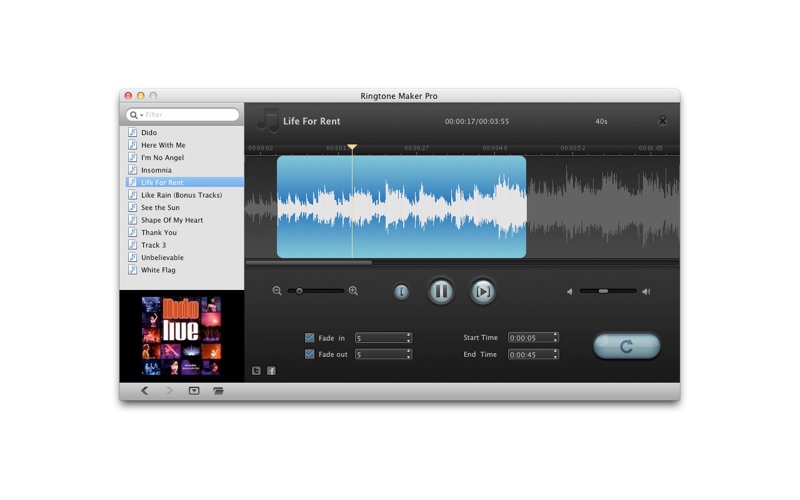Image resolution: width=800 pixels, height=500 pixels.
Task: Click the Start Time stepper arrows
Action: pos(555,338)
